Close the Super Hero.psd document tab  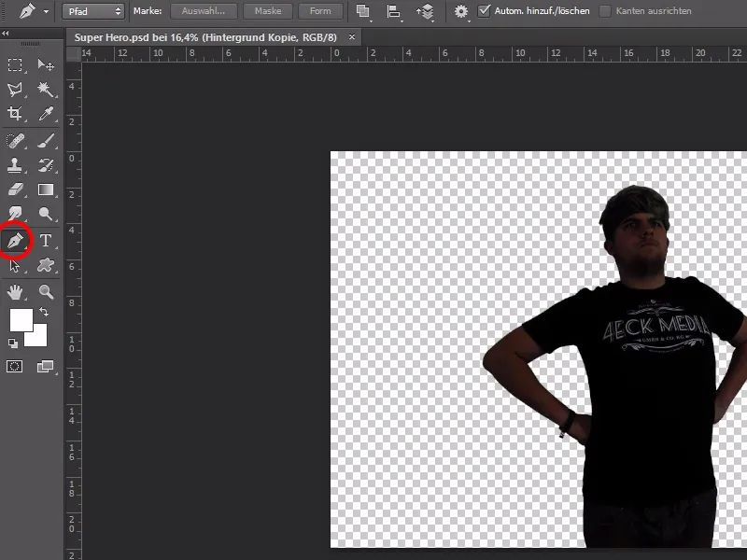tap(352, 36)
